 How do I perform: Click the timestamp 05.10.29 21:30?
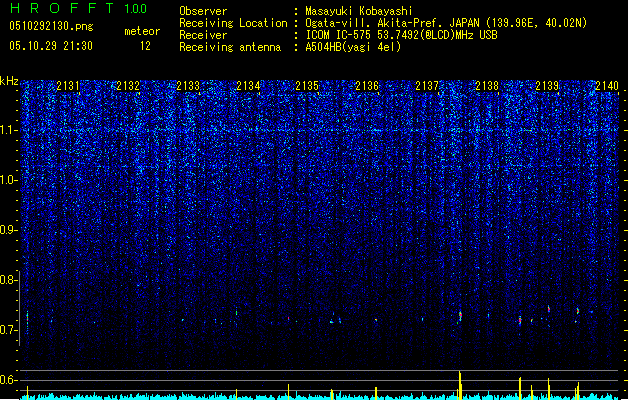(51, 46)
